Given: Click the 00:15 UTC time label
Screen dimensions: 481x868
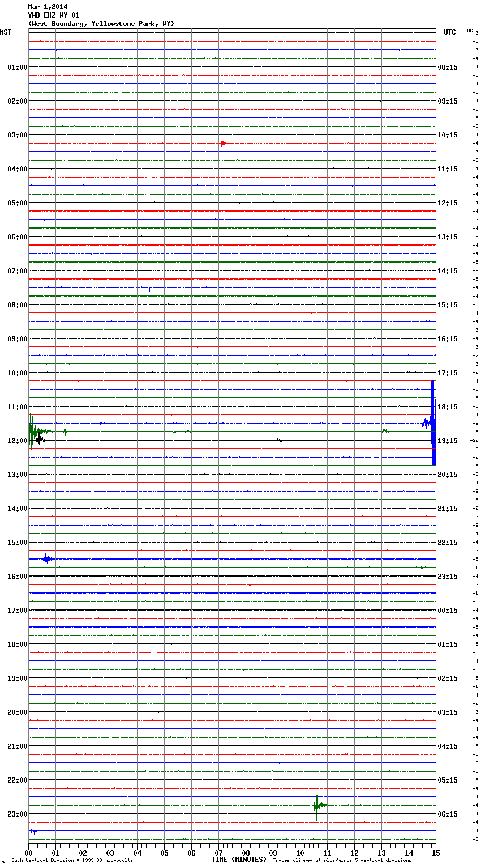Looking at the screenshot, I should coord(448,611).
